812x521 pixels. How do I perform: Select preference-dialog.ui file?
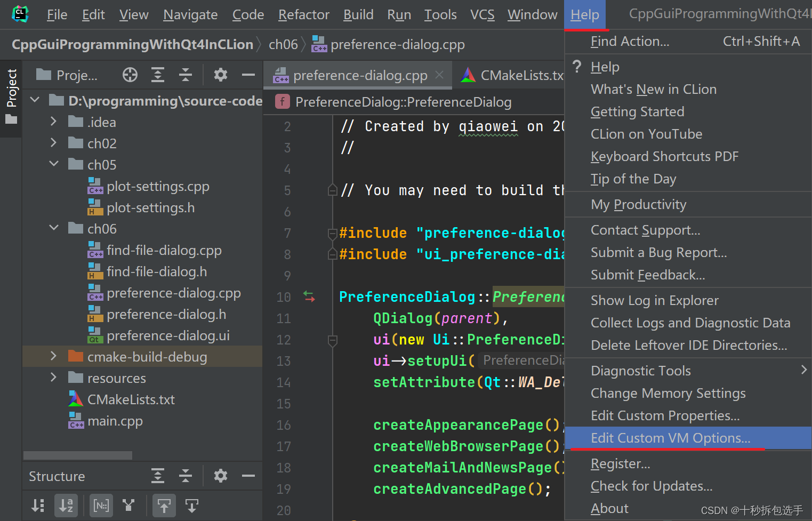(168, 335)
